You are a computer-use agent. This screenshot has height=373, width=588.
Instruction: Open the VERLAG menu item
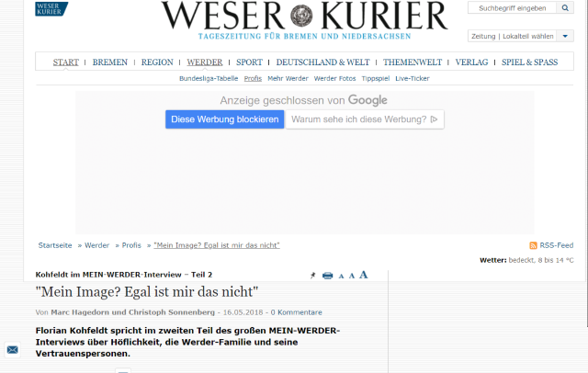click(x=471, y=62)
